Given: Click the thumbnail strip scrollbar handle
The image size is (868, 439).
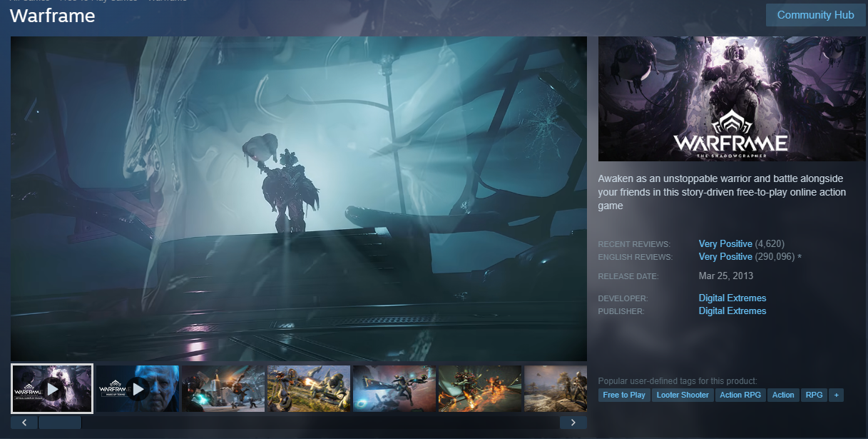Looking at the screenshot, I should (x=60, y=423).
